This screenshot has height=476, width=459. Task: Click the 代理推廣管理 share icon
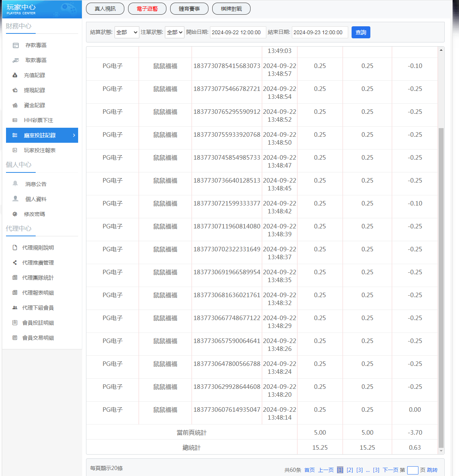15,263
